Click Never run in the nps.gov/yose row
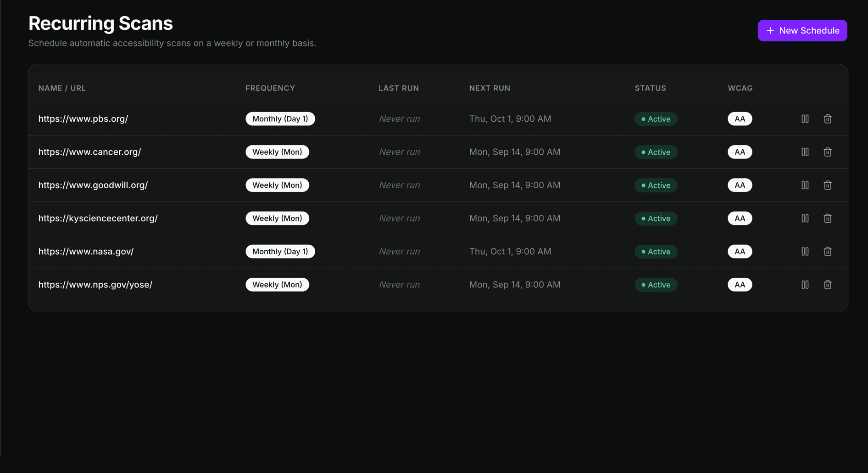This screenshot has width=868, height=473. click(399, 285)
